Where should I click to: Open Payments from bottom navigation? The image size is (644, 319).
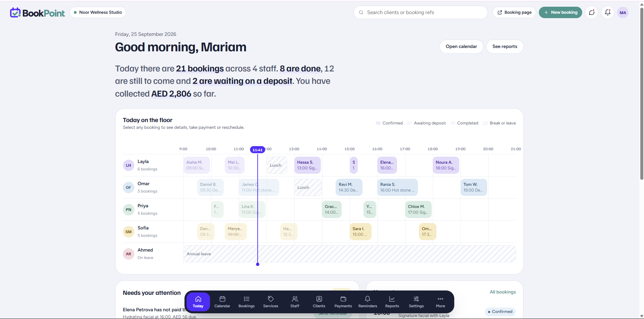343,302
